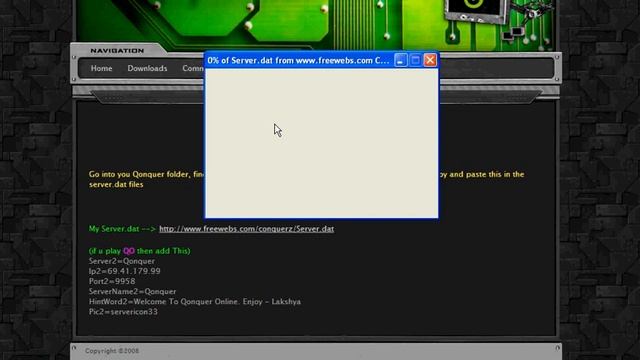Screen dimensions: 640x360
Task: Select the text ServerName2=Qonquer
Action: tap(132, 292)
